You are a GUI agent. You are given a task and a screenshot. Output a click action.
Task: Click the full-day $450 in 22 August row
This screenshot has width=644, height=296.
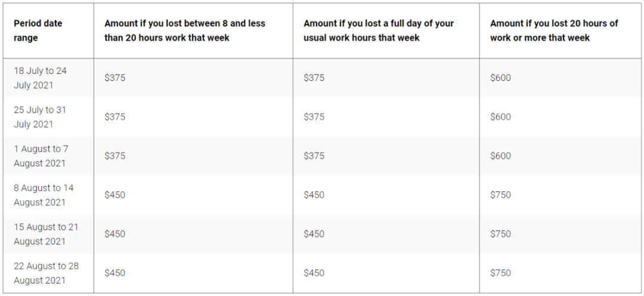[314, 273]
